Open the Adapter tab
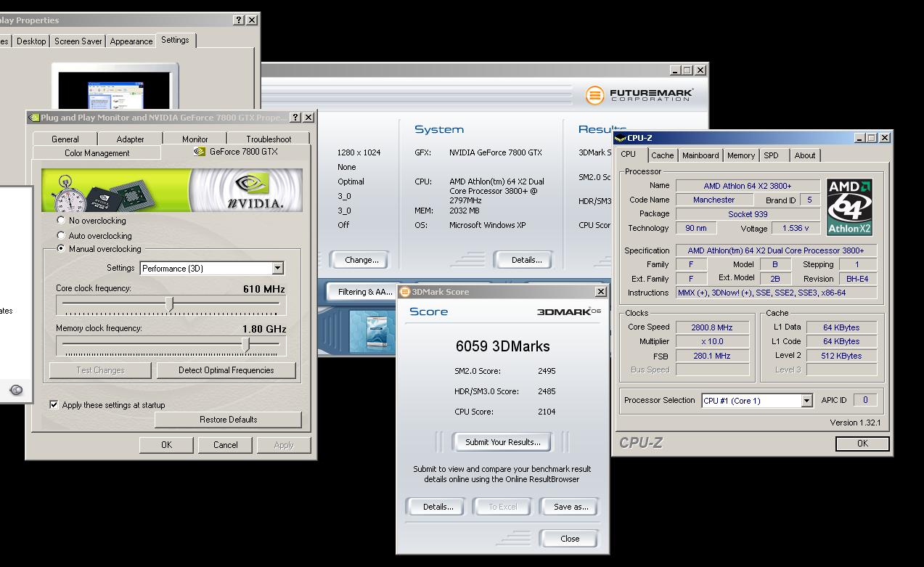 click(x=130, y=139)
